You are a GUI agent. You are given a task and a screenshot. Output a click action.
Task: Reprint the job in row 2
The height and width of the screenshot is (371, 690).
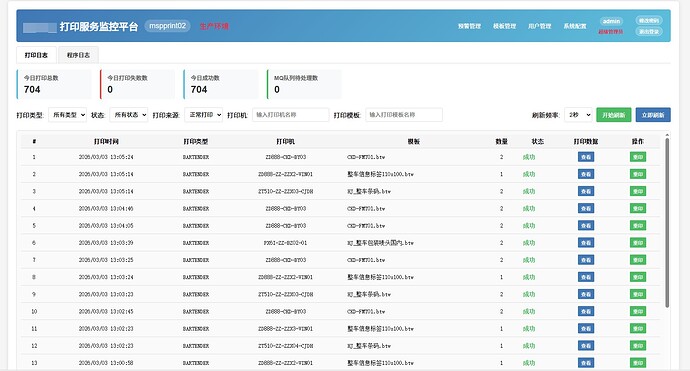tap(638, 174)
